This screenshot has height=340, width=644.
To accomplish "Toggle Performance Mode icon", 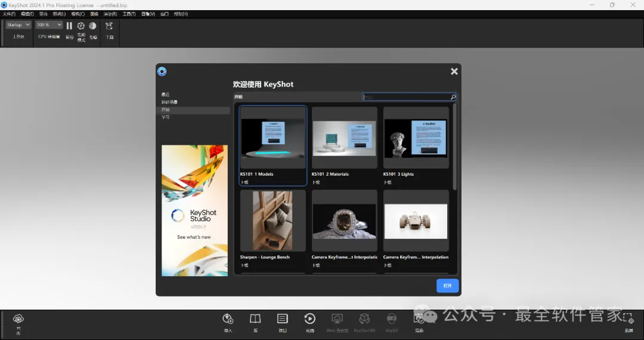I will 81,26.
